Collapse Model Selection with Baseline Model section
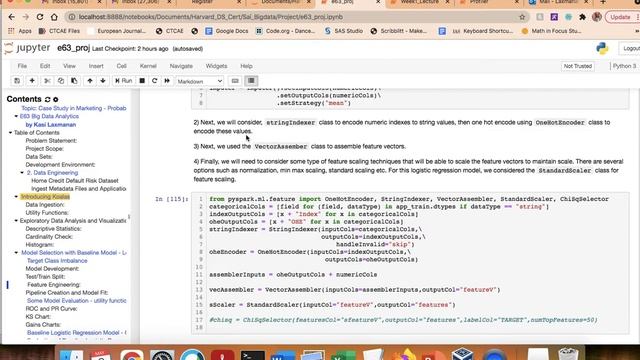The height and width of the screenshot is (360, 640). [16, 253]
